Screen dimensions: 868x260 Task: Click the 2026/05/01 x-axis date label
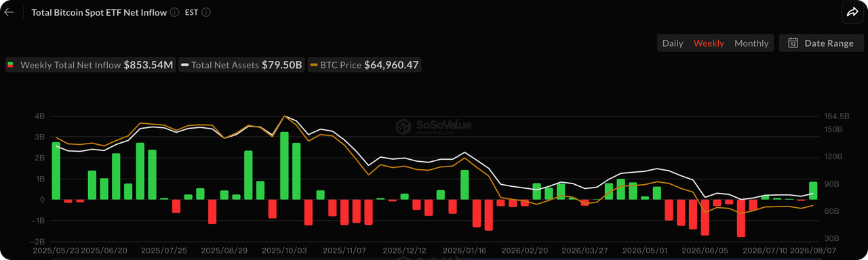tap(645, 251)
